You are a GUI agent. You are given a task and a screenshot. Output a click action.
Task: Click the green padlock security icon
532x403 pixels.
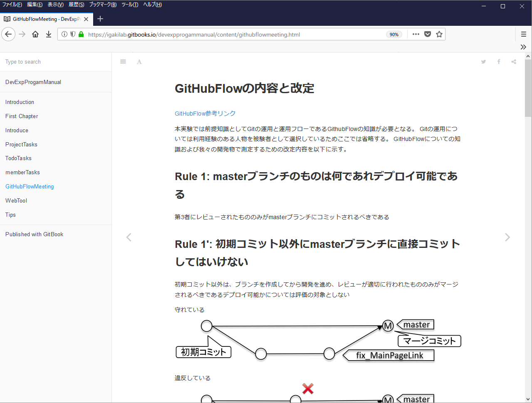pyautogui.click(x=81, y=34)
